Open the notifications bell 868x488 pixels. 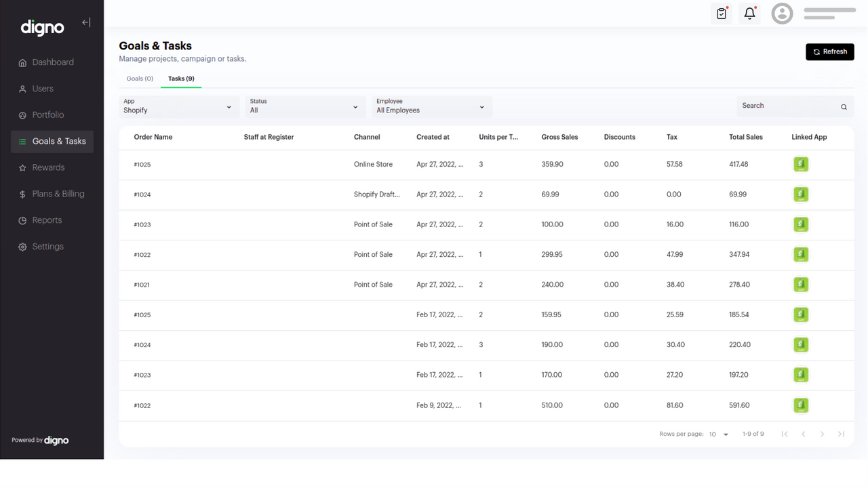pyautogui.click(x=750, y=14)
